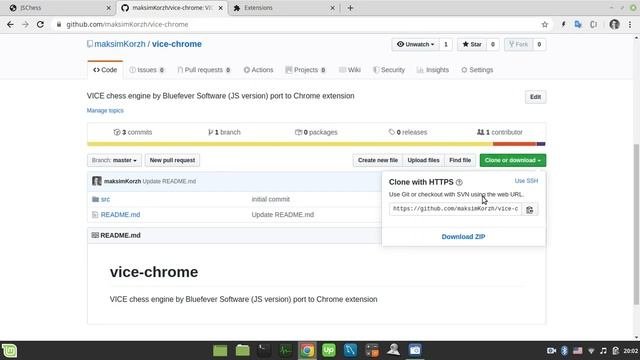Select the HTTPS clone URL field

click(456, 209)
